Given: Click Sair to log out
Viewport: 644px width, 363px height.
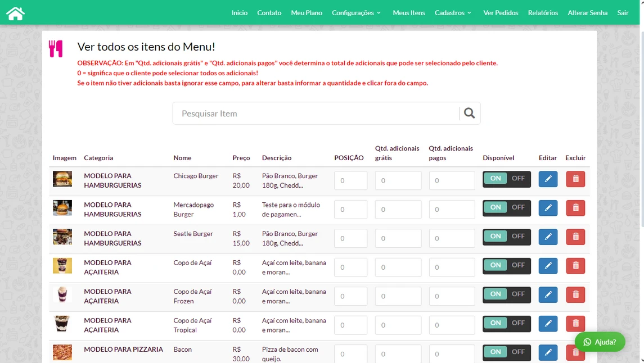Looking at the screenshot, I should [623, 13].
